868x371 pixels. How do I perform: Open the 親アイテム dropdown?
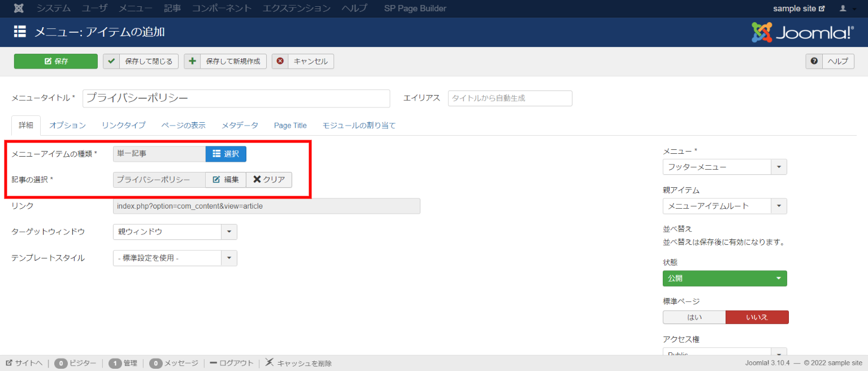click(x=724, y=206)
